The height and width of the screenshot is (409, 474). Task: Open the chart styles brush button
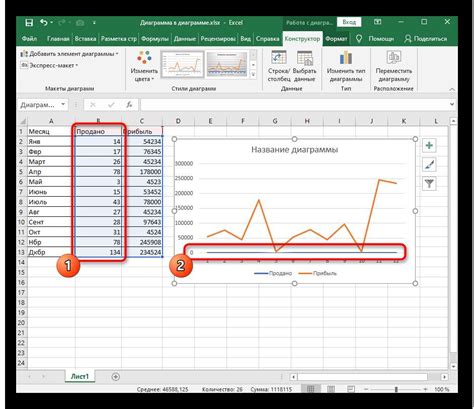point(429,164)
